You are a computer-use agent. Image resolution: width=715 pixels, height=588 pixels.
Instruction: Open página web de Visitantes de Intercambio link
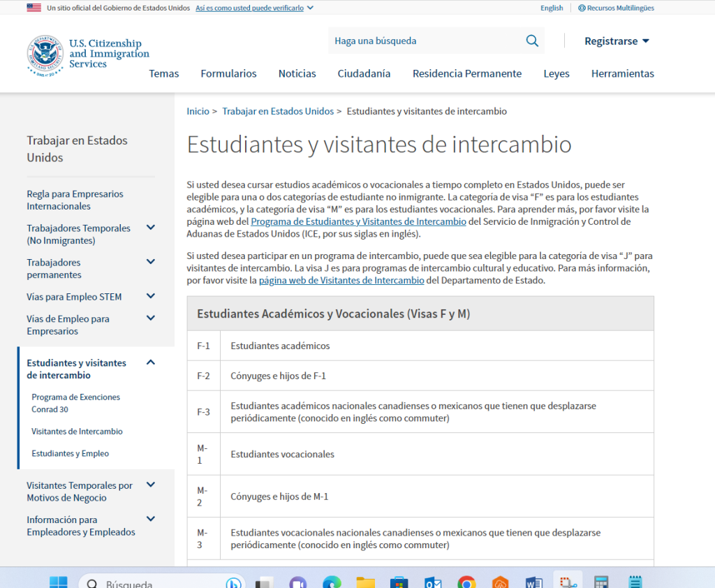[x=341, y=281]
